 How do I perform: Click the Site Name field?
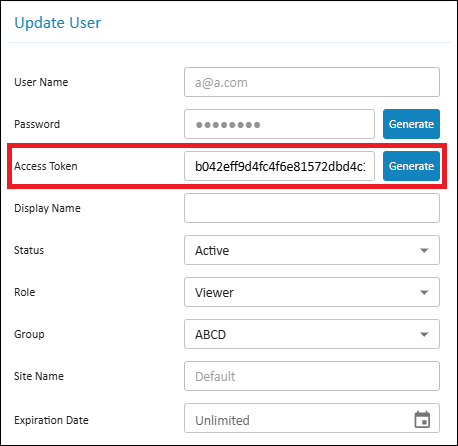point(312,376)
